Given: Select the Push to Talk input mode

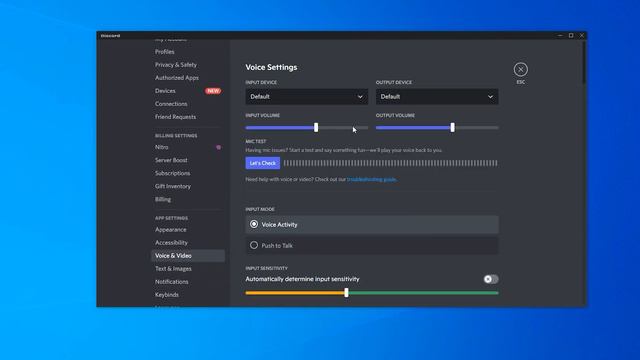Looking at the screenshot, I should [x=371, y=246].
